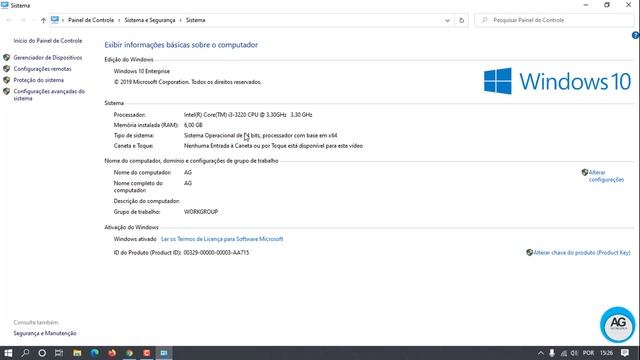
Task: Open the recent locations dropdown arrow
Action: click(34, 20)
